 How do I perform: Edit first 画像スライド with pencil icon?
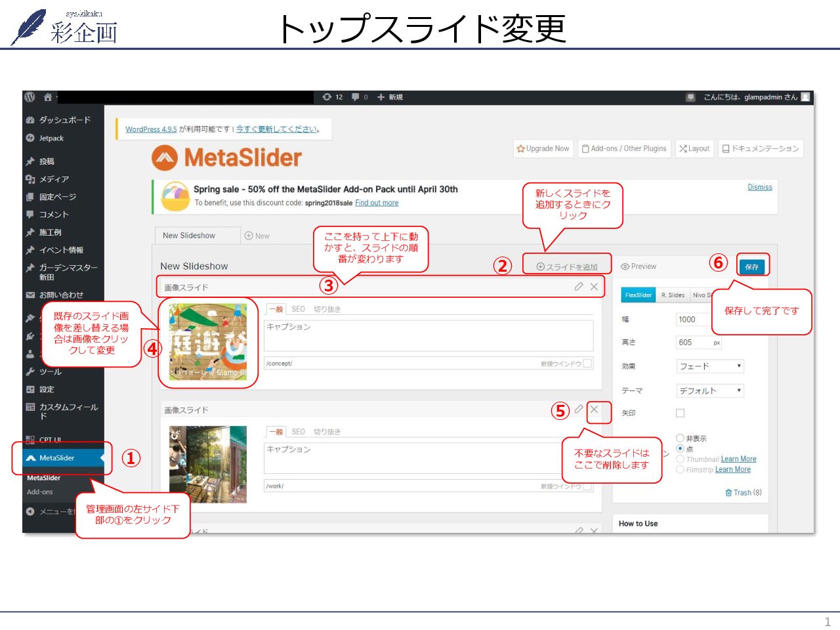[x=579, y=287]
